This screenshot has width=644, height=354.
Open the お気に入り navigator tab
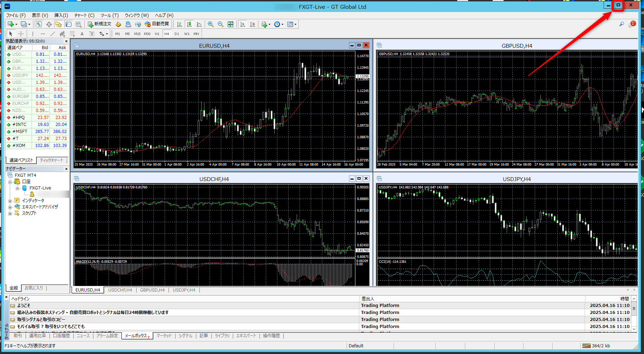pyautogui.click(x=34, y=288)
